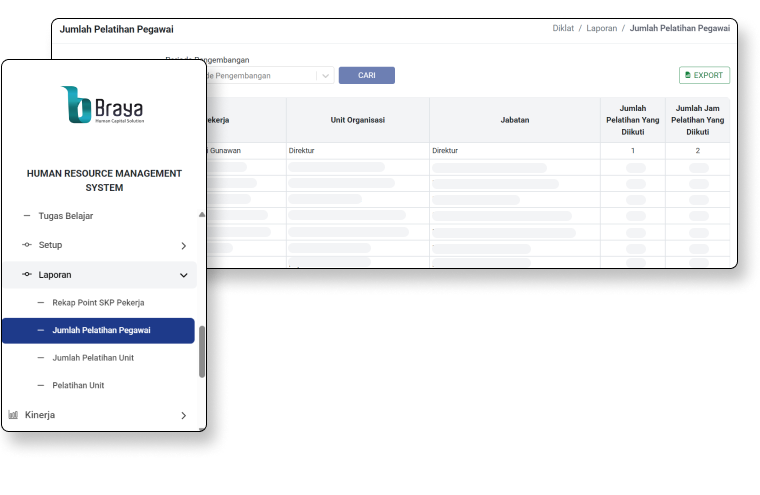
Task: Click the sidebar vertical scrollbar thumb
Action: (202, 350)
